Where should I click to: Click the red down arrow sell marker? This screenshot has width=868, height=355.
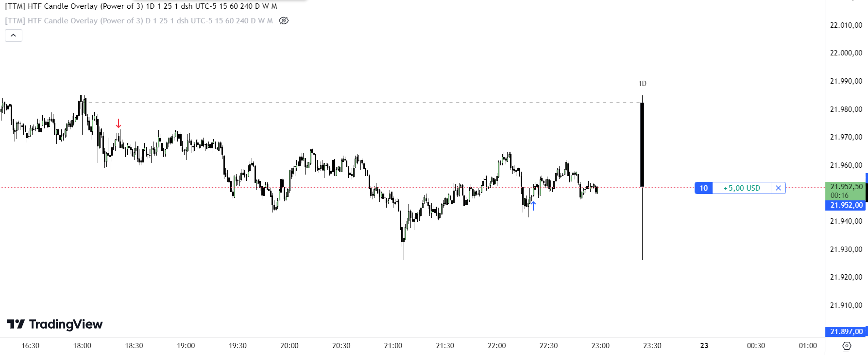[x=119, y=124]
